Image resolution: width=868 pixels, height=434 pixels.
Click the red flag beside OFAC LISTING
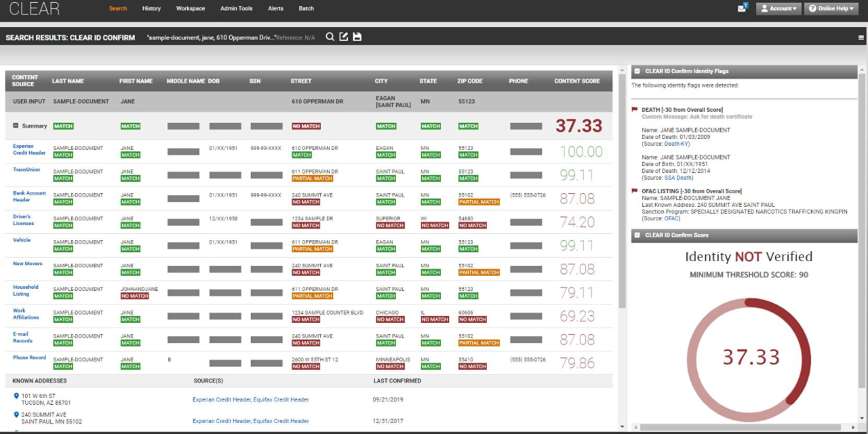pos(635,191)
